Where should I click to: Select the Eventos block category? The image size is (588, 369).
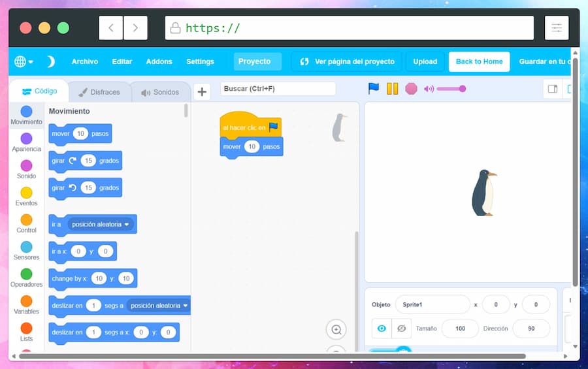click(26, 197)
